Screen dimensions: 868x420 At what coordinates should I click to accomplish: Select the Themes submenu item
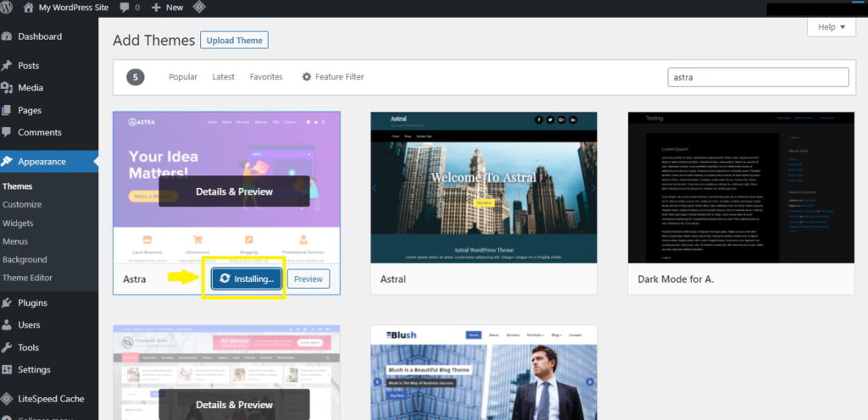point(17,186)
